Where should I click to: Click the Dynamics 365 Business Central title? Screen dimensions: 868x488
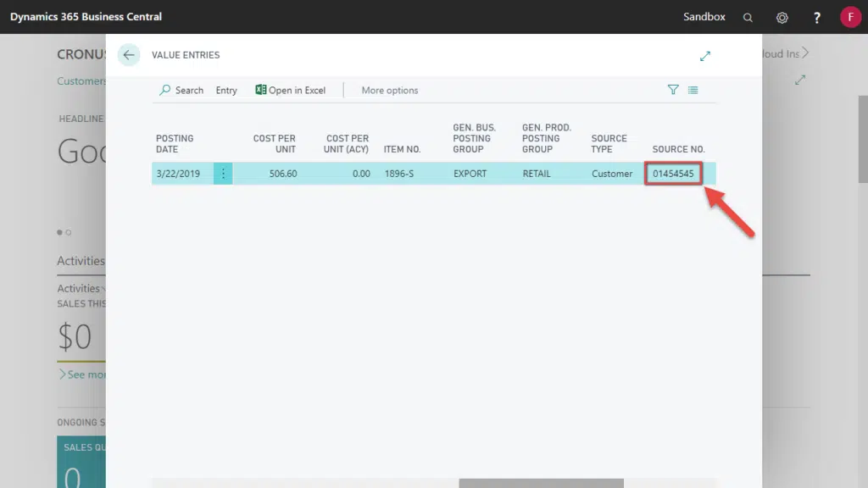click(x=86, y=17)
